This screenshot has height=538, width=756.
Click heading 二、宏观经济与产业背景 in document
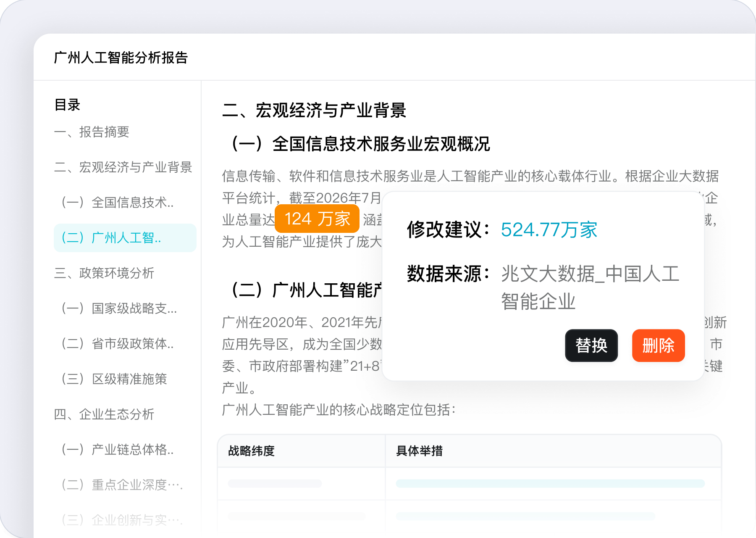coord(314,110)
